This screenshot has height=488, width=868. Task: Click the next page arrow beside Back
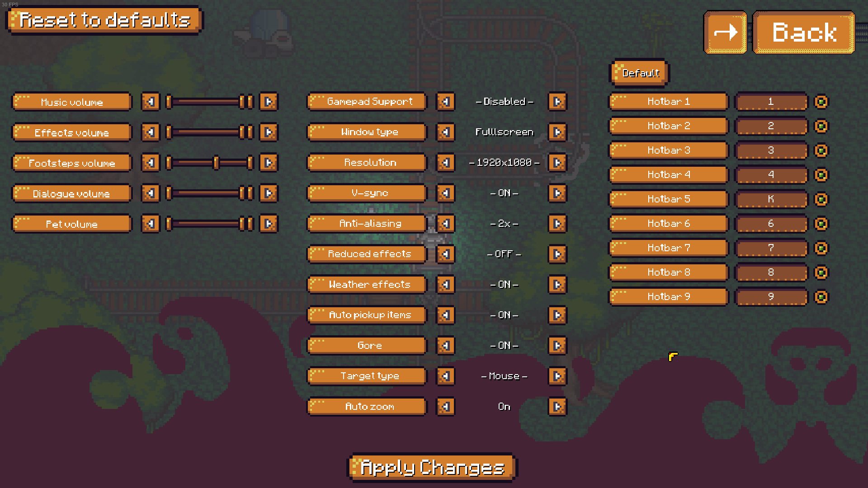click(725, 32)
